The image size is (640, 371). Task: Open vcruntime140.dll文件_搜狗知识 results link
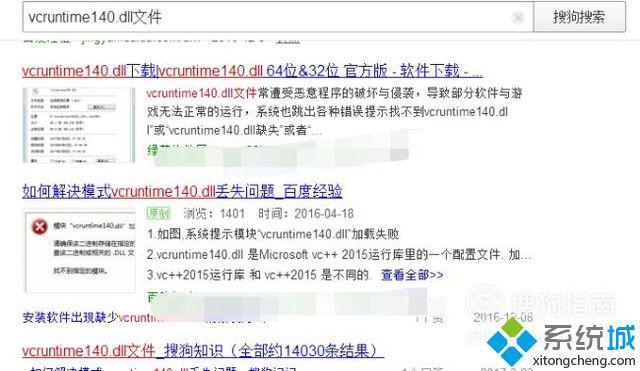[203, 351]
